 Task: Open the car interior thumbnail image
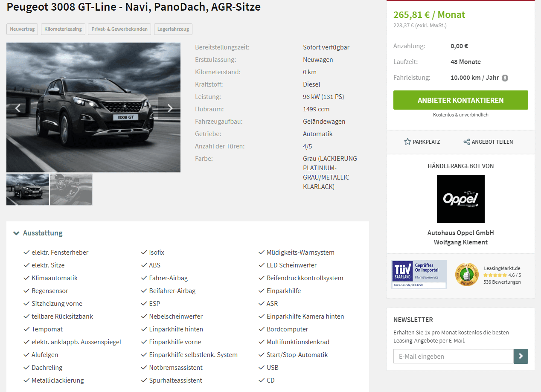point(71,189)
